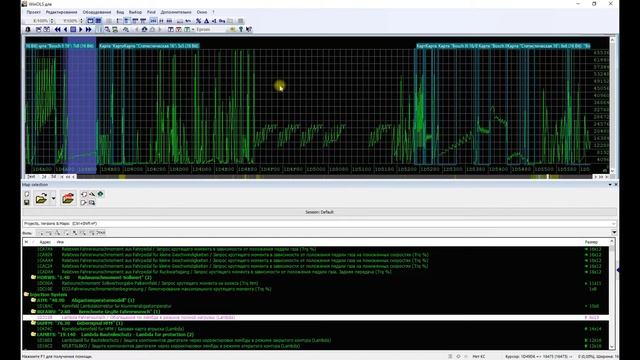This screenshot has width=640, height=360.
Task: Open the Оборудование menu
Action: [97, 12]
